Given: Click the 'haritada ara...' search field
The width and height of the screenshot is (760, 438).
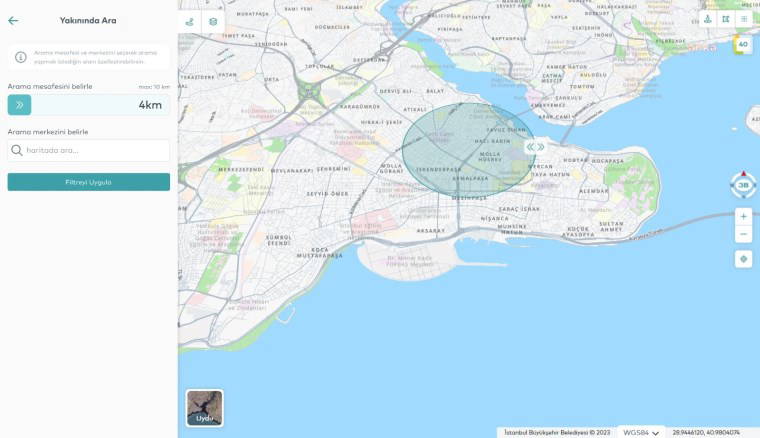Looking at the screenshot, I should tap(89, 151).
